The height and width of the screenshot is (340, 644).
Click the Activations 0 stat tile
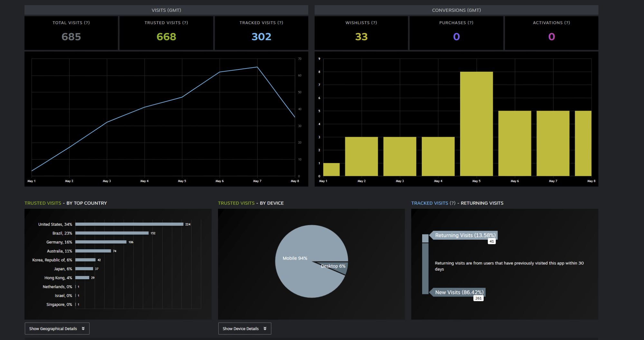click(x=551, y=33)
